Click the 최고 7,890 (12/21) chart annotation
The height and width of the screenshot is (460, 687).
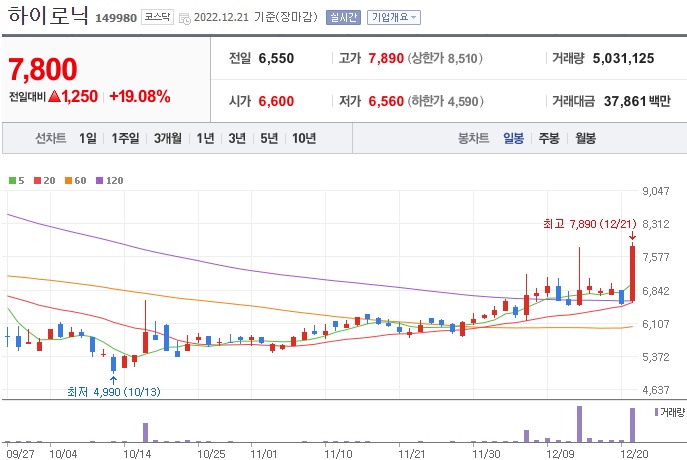click(x=589, y=224)
